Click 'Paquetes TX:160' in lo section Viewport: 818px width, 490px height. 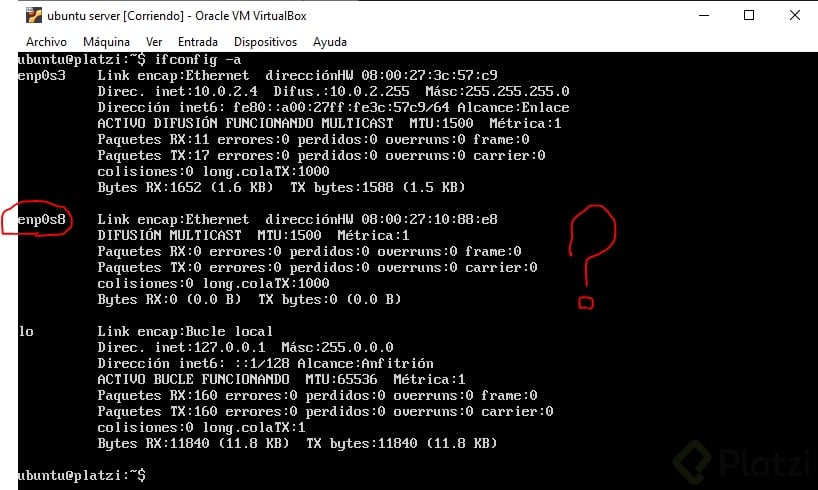point(158,412)
